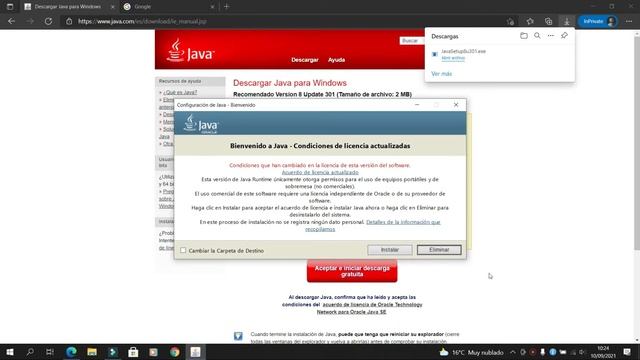Open a new browser tab
Screen dimensions: 640x360
point(227,7)
